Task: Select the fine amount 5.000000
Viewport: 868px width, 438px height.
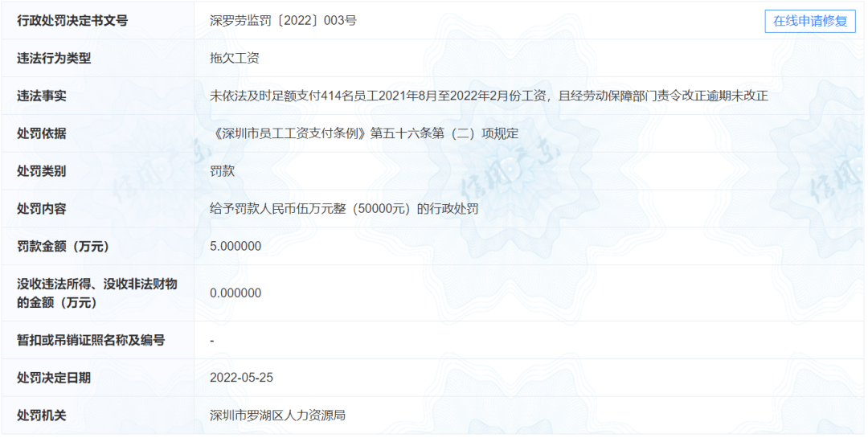Action: [x=235, y=247]
